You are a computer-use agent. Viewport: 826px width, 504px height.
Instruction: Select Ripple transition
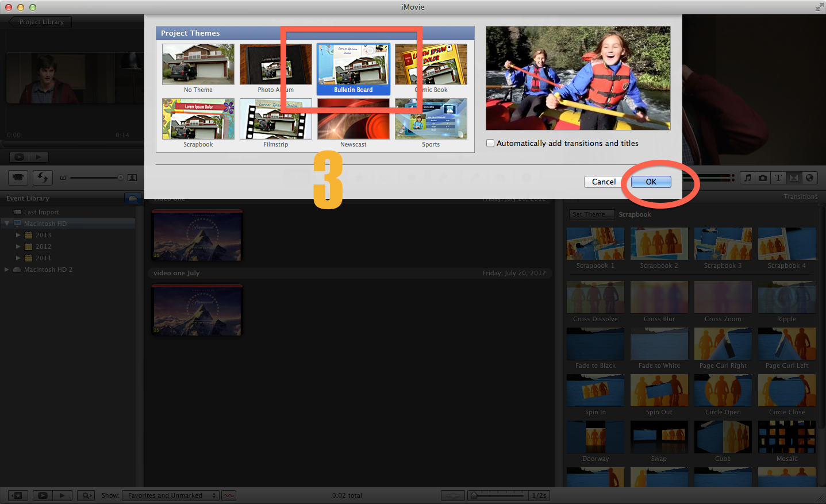[x=787, y=297]
